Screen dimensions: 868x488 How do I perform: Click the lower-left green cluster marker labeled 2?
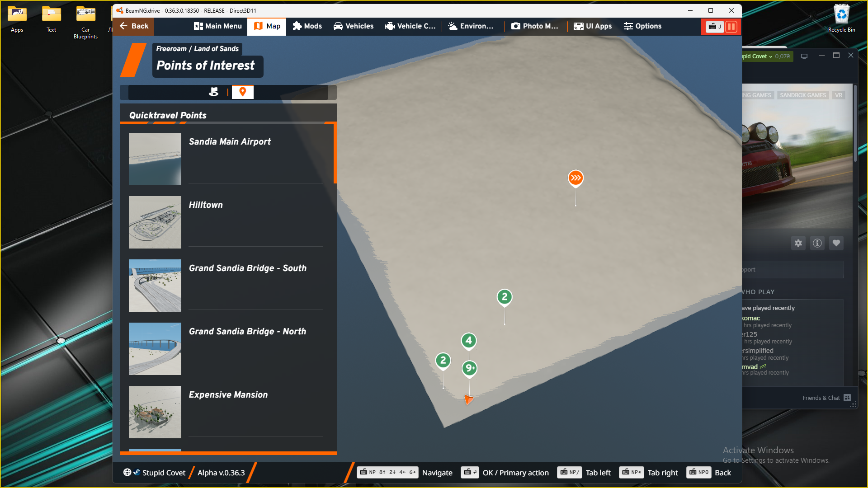pos(443,361)
